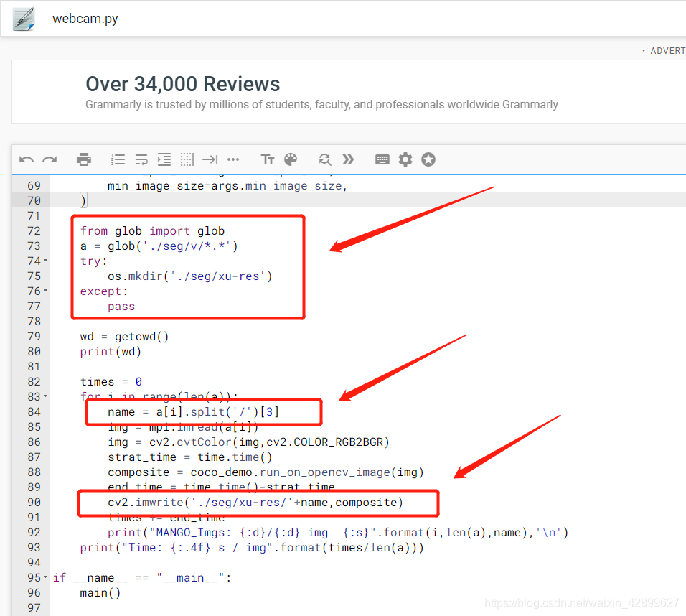This screenshot has width=686, height=616.
Task: Click the print Time format line
Action: (x=252, y=548)
